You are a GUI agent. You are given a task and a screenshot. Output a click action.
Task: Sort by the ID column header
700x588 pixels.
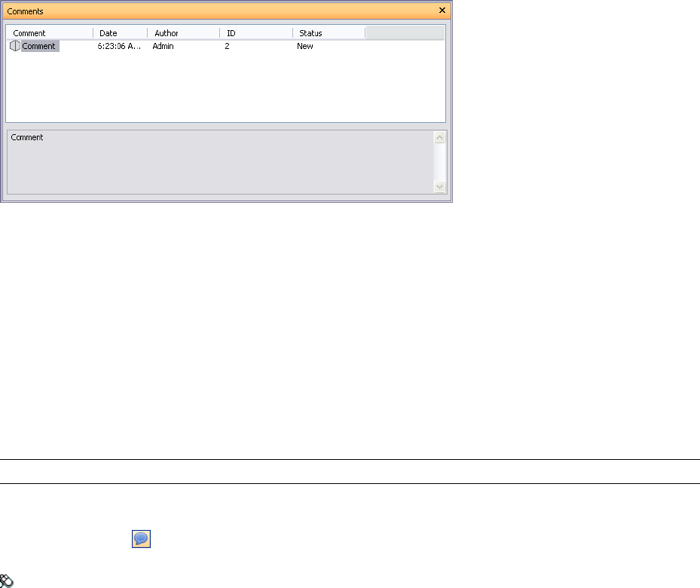pyautogui.click(x=256, y=33)
